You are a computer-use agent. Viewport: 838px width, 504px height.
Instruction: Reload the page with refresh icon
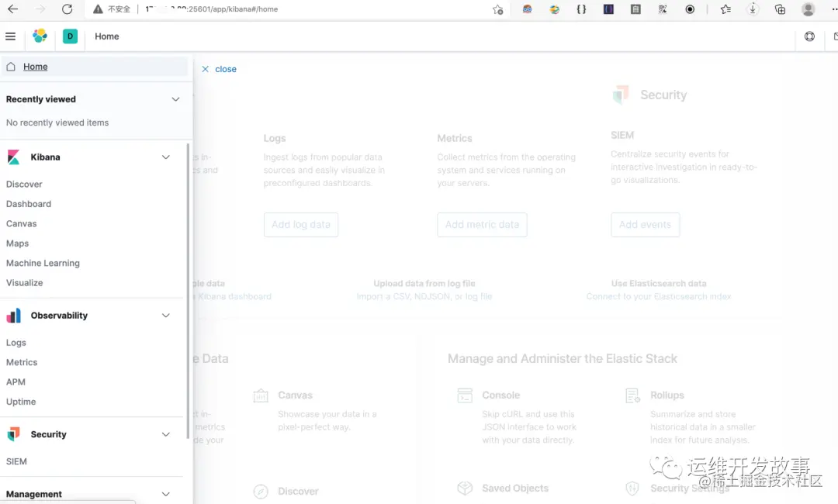[x=67, y=9]
